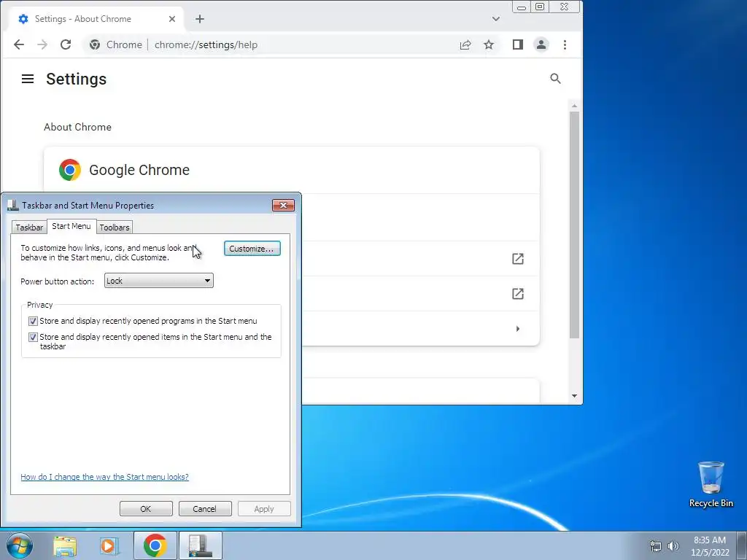This screenshot has width=747, height=560.
Task: Open the Chrome three-dot menu
Action: (x=565, y=44)
